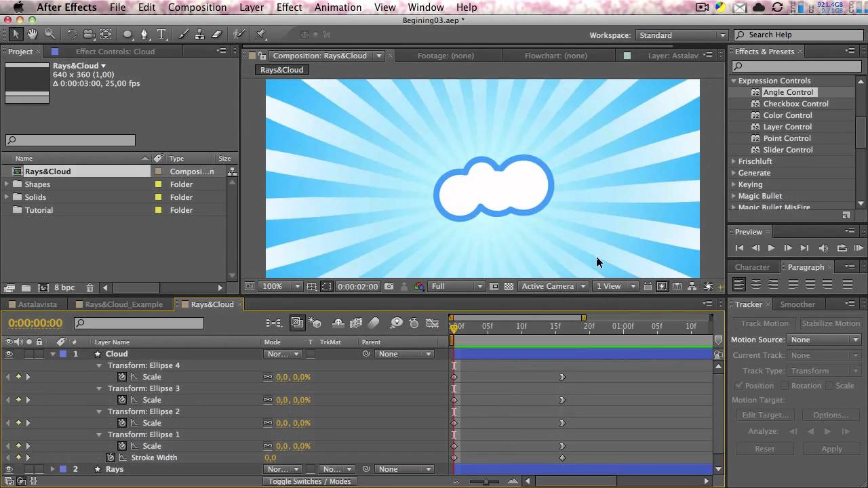Select the Rotation tool

(x=72, y=35)
